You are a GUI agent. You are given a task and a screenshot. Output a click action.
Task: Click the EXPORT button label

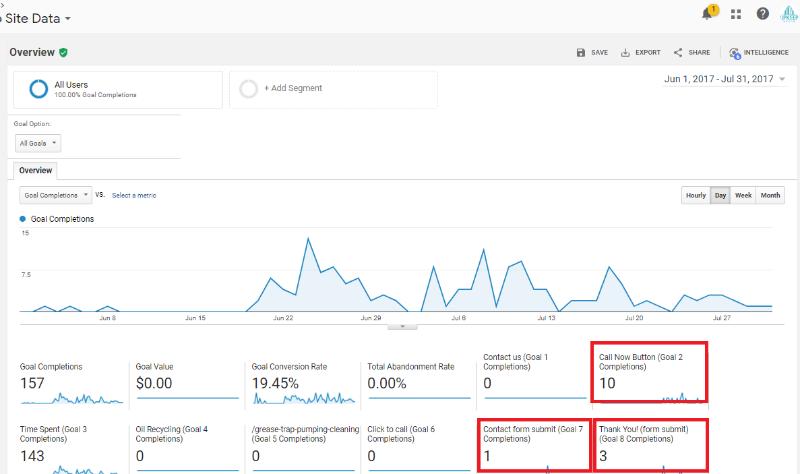click(648, 53)
